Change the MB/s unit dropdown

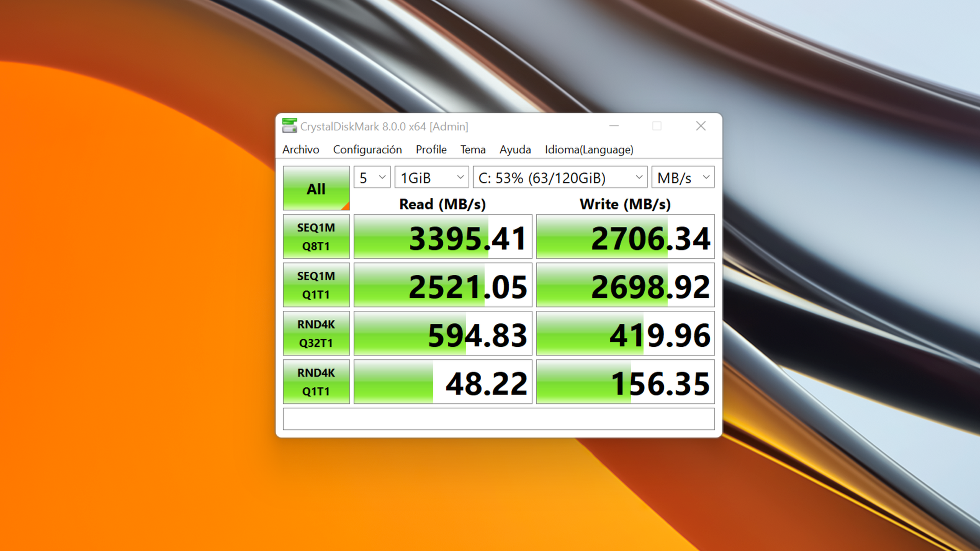tap(682, 177)
